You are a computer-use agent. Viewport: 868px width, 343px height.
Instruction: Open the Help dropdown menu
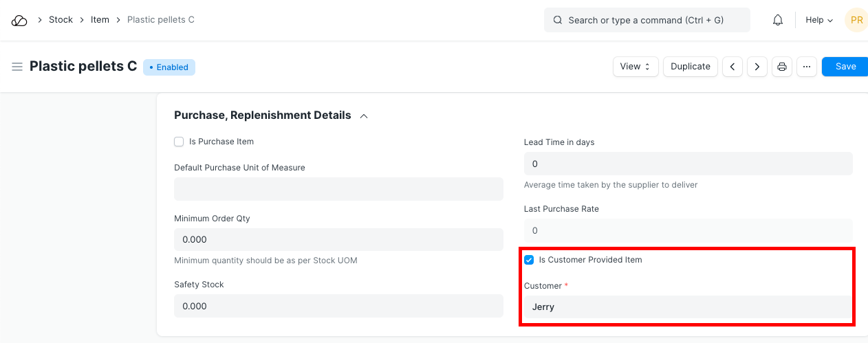(x=818, y=20)
